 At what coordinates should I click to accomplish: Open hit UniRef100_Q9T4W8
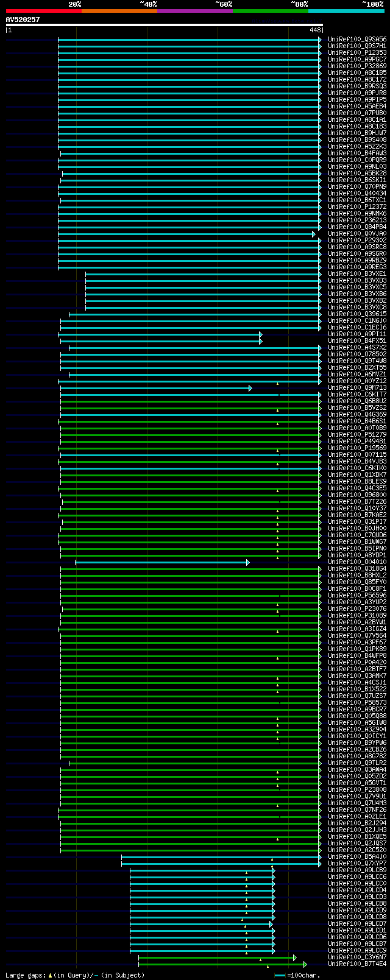click(x=357, y=361)
